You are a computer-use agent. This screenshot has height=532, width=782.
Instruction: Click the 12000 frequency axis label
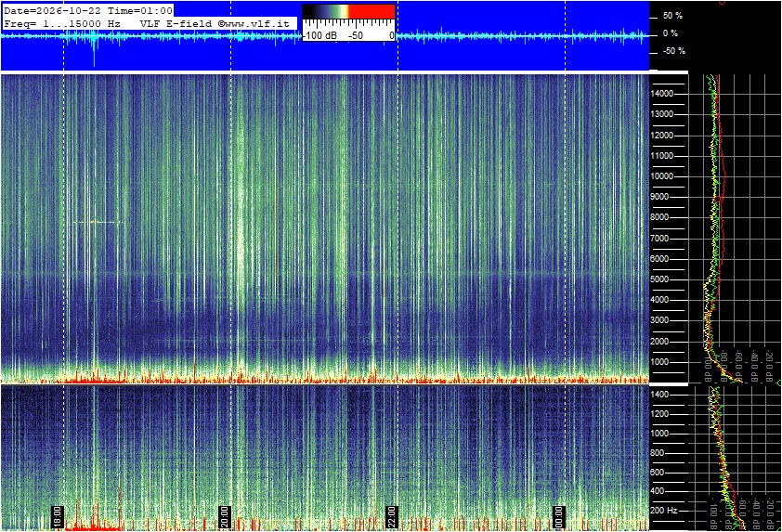click(662, 136)
